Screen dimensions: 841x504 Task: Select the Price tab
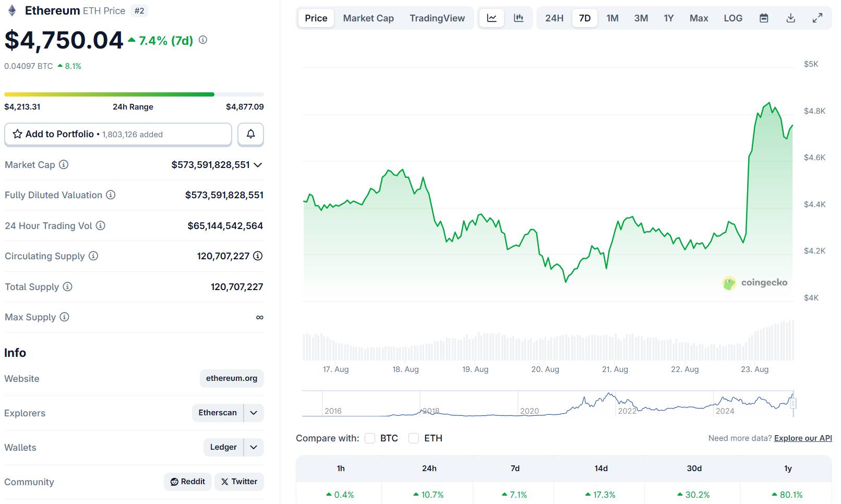(x=316, y=18)
